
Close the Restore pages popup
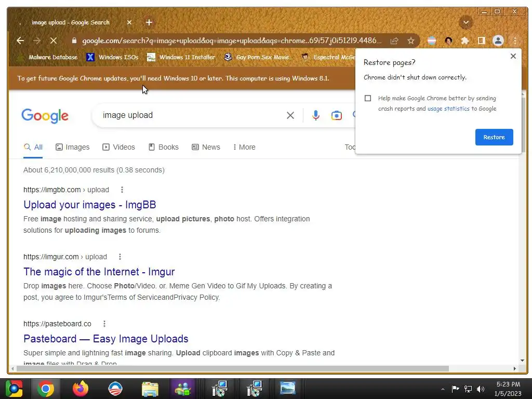click(513, 56)
